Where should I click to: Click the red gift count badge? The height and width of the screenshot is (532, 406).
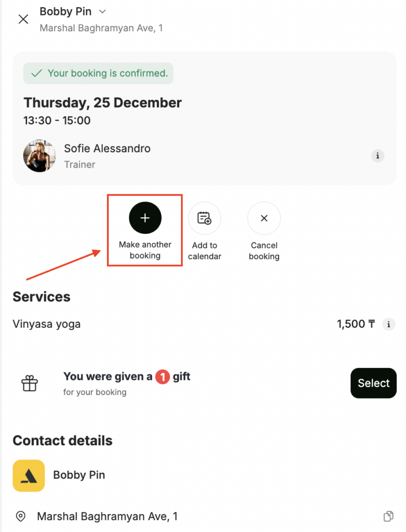click(162, 377)
